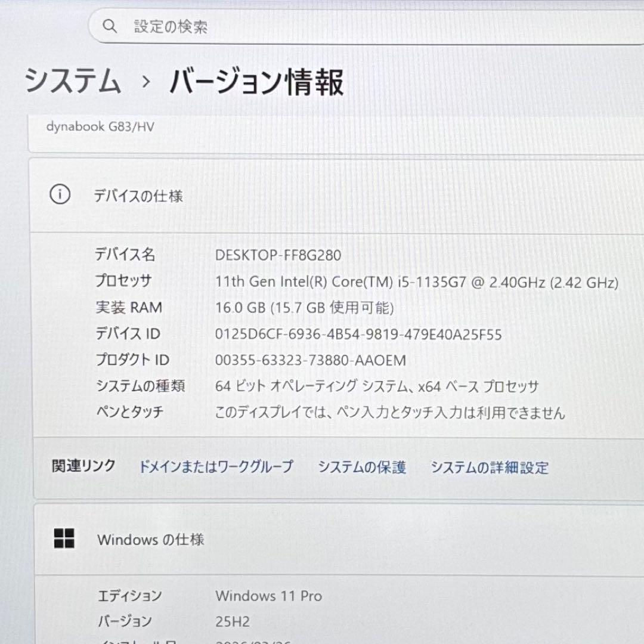Click the 実装 RAM label
This screenshot has height=644, width=644.
tap(129, 307)
